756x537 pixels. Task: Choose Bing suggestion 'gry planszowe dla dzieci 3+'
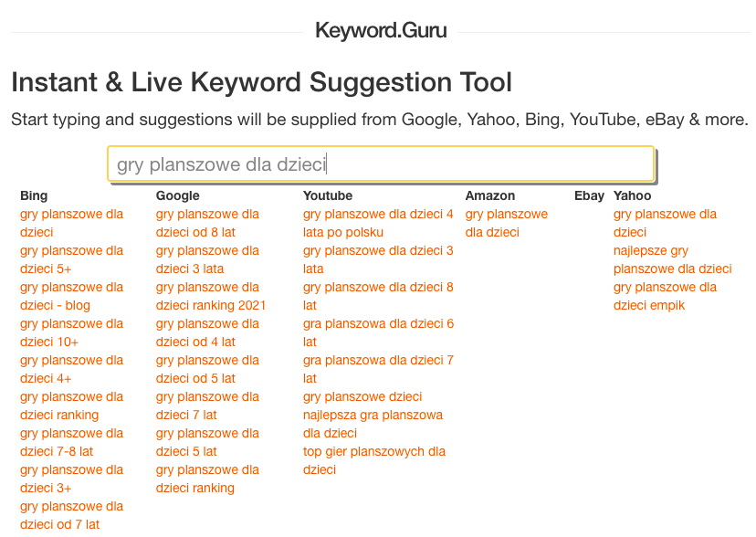pos(71,479)
